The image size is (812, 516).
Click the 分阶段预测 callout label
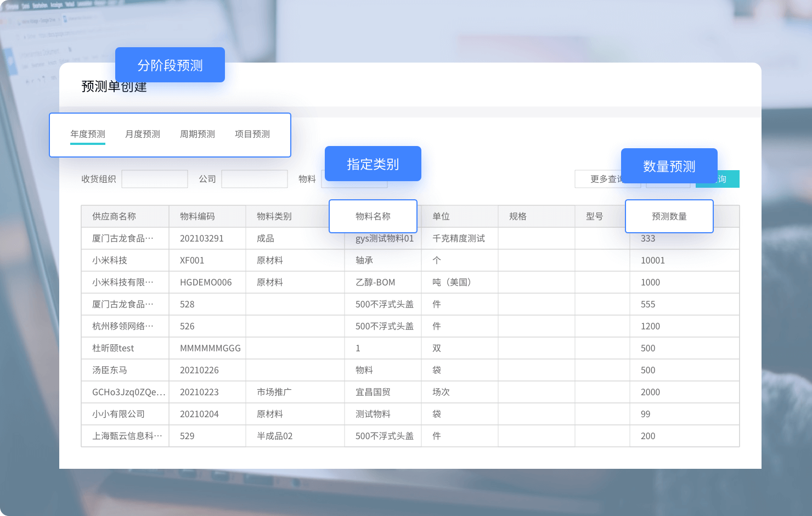(x=170, y=65)
